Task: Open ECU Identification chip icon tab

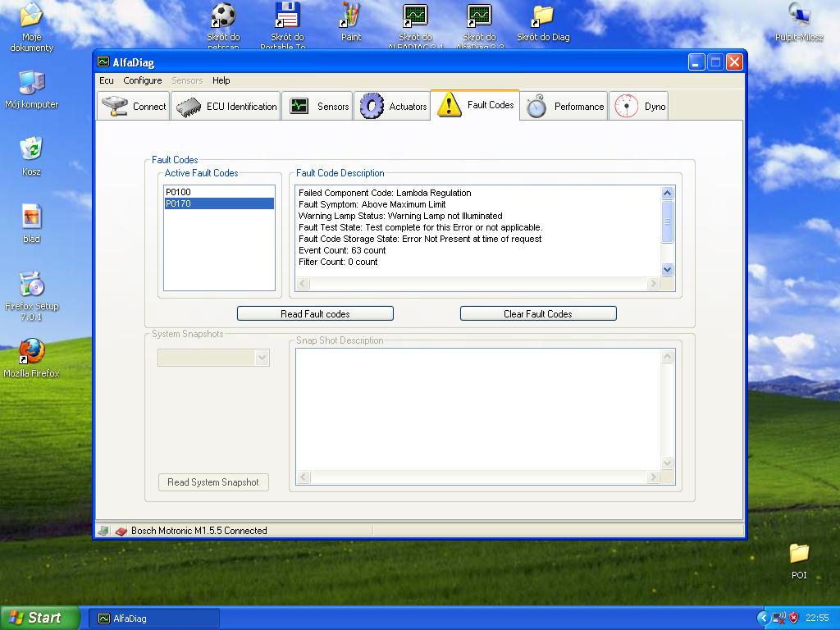Action: [189, 107]
